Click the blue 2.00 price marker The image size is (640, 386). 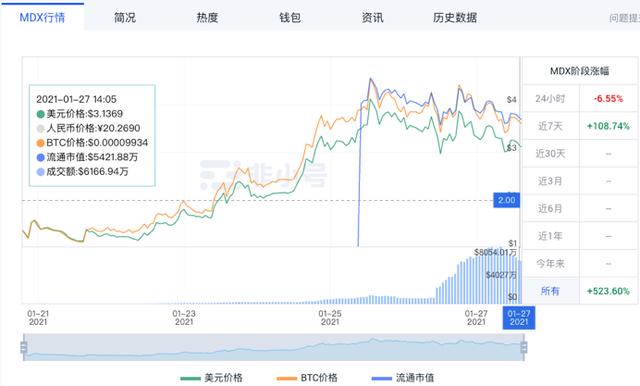tap(507, 200)
